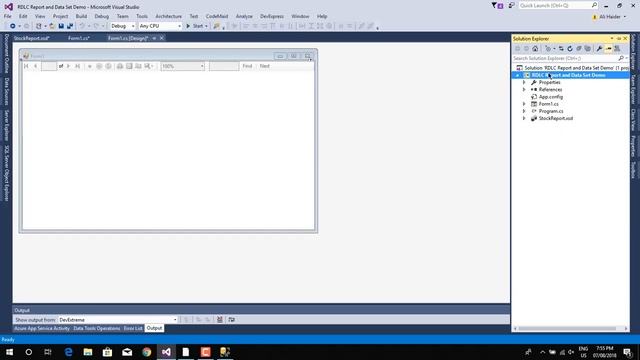The width and height of the screenshot is (640, 360).
Task: Open the Data Sources side tab
Action: [7, 91]
